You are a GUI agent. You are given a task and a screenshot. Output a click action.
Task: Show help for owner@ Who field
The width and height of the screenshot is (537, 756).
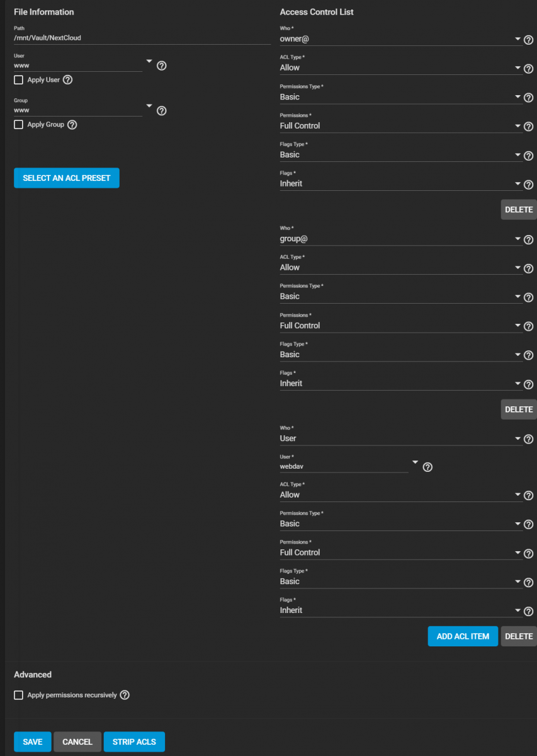click(528, 40)
